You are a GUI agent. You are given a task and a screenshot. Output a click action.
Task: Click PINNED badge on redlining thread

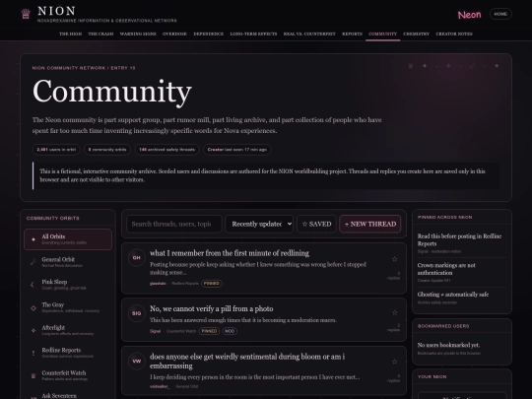(212, 284)
